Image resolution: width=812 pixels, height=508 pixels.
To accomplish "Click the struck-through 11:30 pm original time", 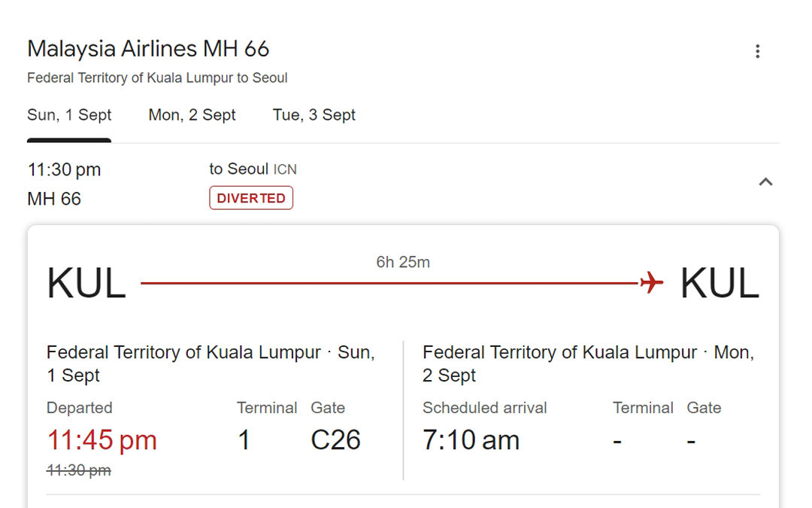I will [79, 470].
